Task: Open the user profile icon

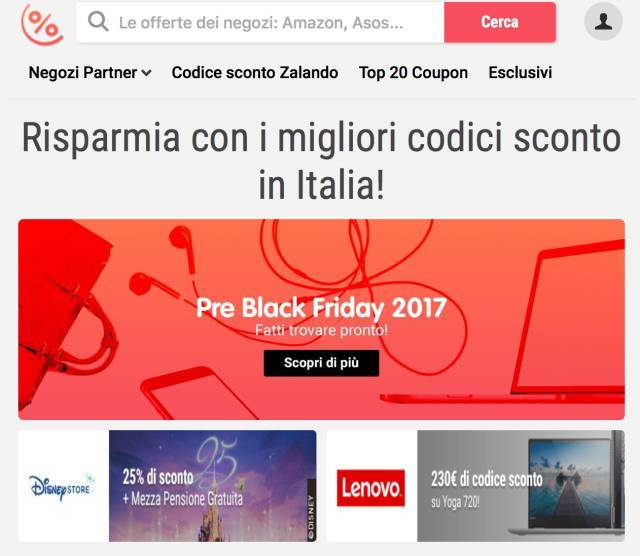Action: [603, 21]
